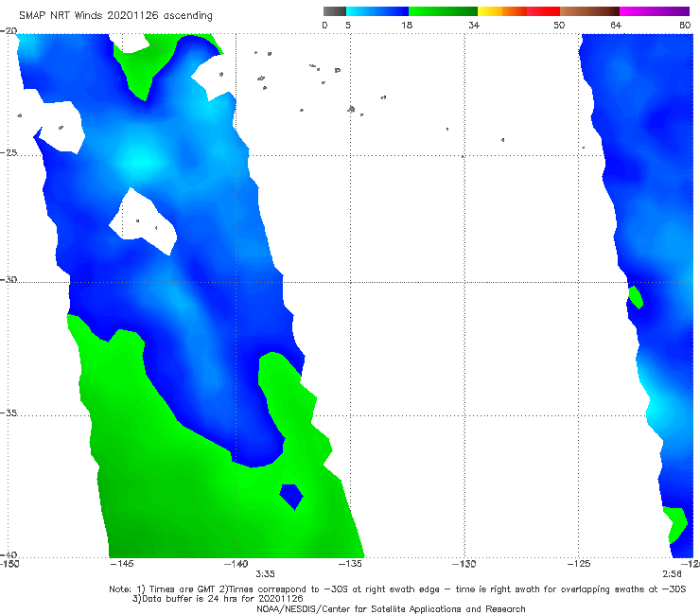Image resolution: width=700 pixels, height=615 pixels.
Task: Click the red segment before 50 on color bar
Action: click(x=543, y=11)
